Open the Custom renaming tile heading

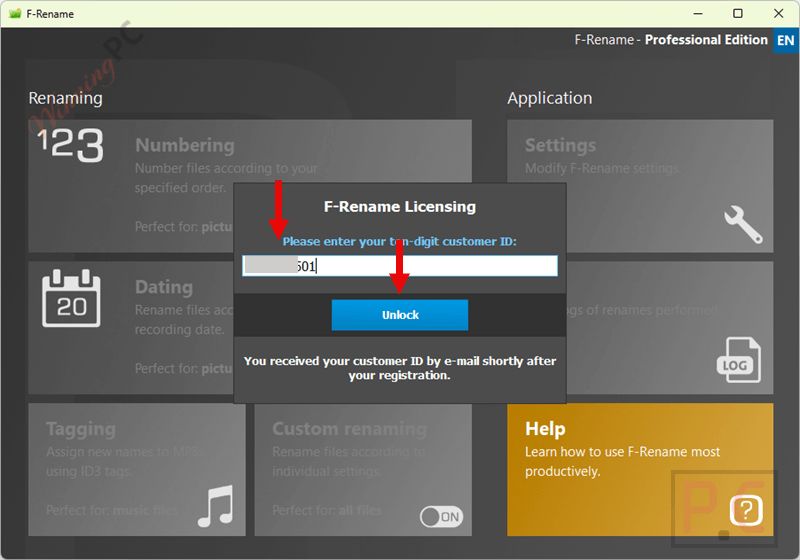click(349, 429)
